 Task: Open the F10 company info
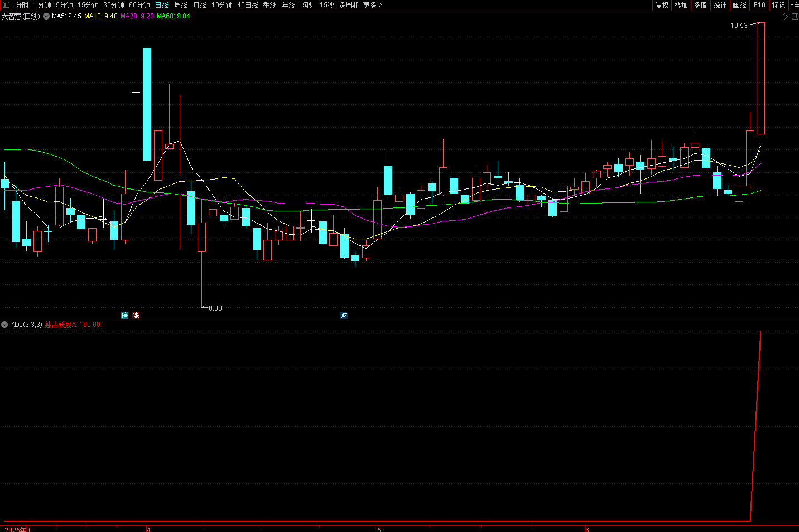[x=759, y=5]
